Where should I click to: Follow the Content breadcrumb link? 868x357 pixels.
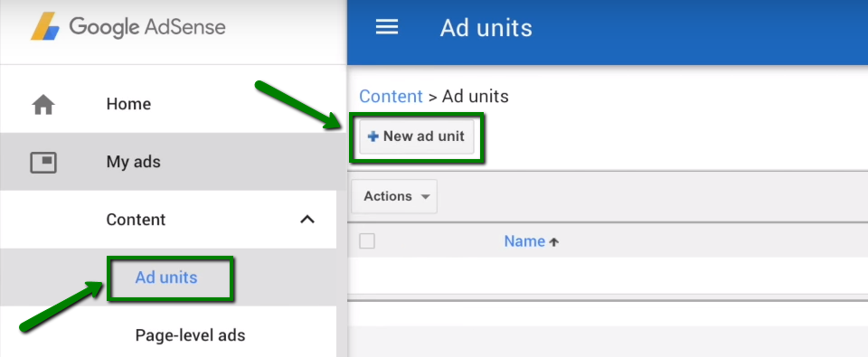[391, 97]
